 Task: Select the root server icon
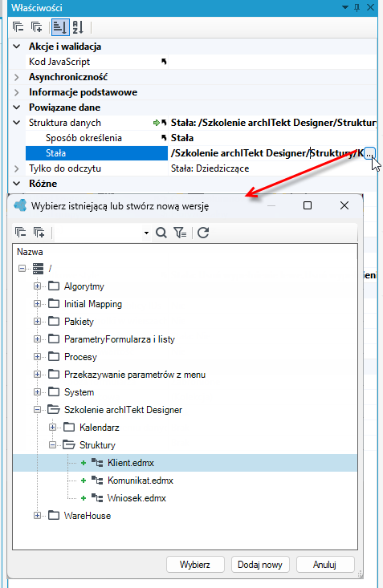coord(38,269)
